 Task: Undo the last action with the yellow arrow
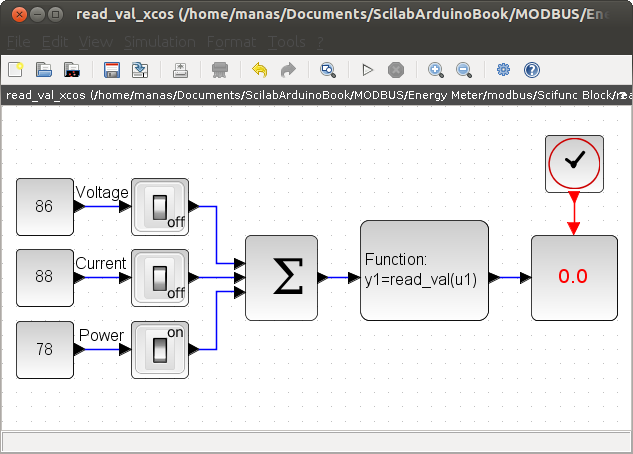260,70
